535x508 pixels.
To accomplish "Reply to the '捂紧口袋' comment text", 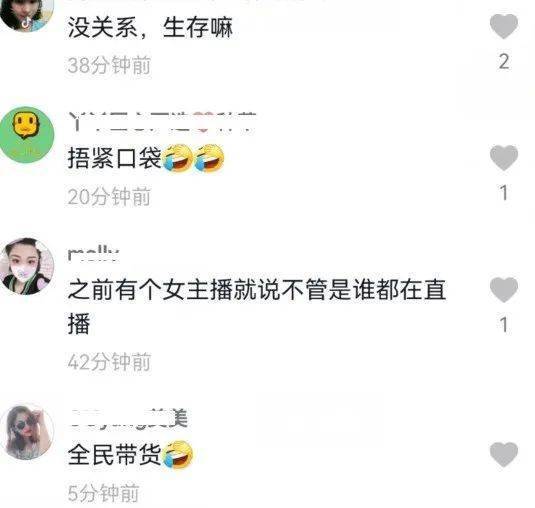I will coord(146,158).
